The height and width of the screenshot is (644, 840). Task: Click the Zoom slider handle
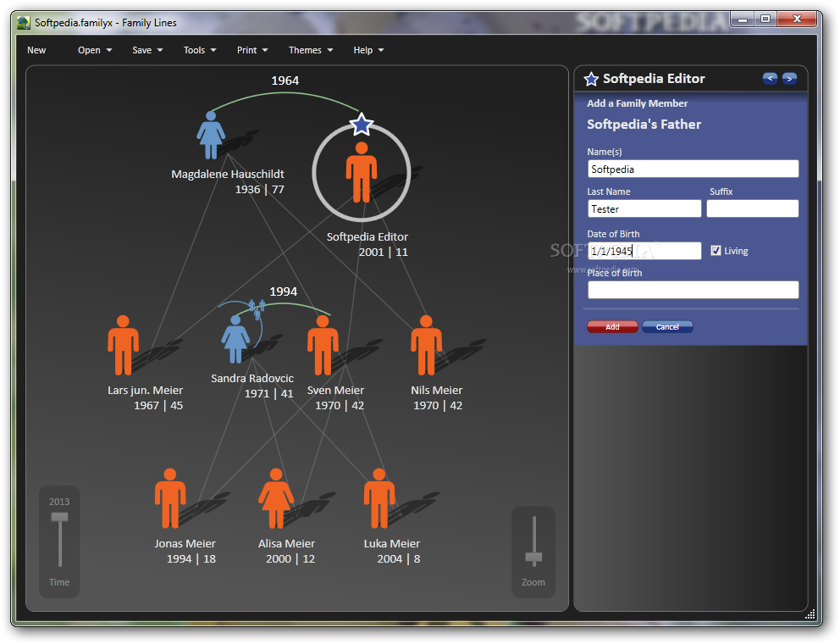(533, 557)
